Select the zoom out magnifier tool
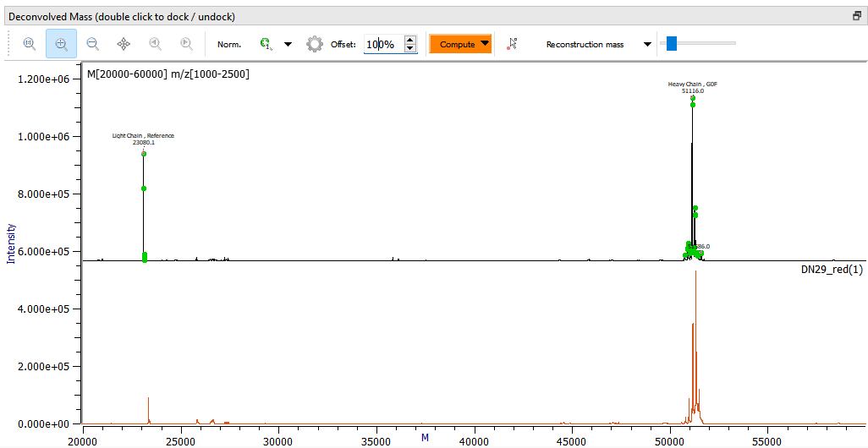Image resolution: width=868 pixels, height=448 pixels. click(92, 44)
